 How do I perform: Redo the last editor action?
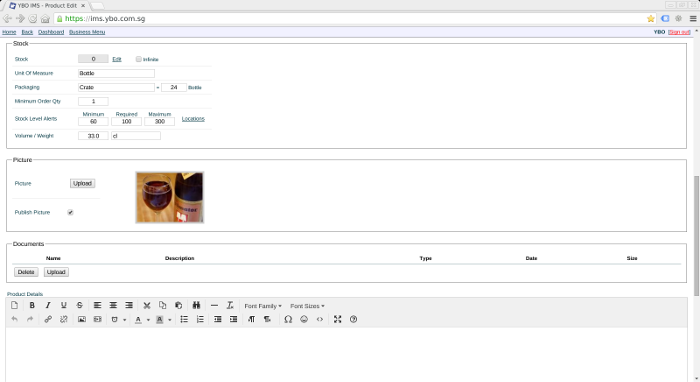click(30, 319)
